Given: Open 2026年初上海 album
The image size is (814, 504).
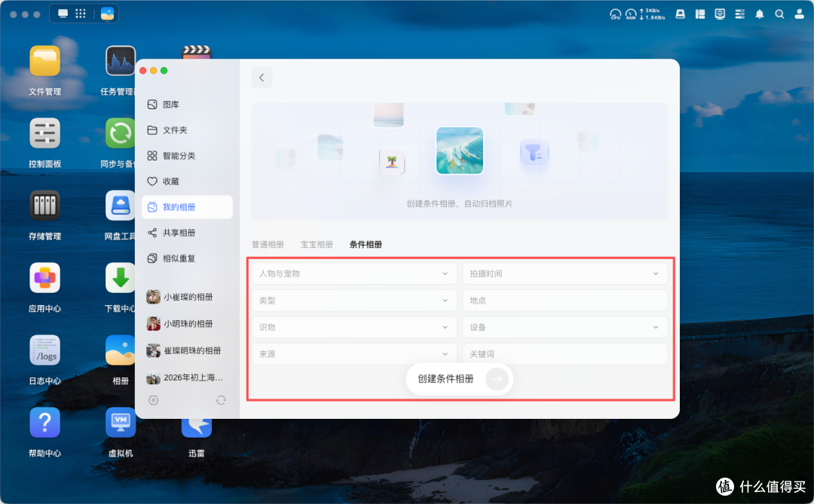Looking at the screenshot, I should tap(187, 378).
